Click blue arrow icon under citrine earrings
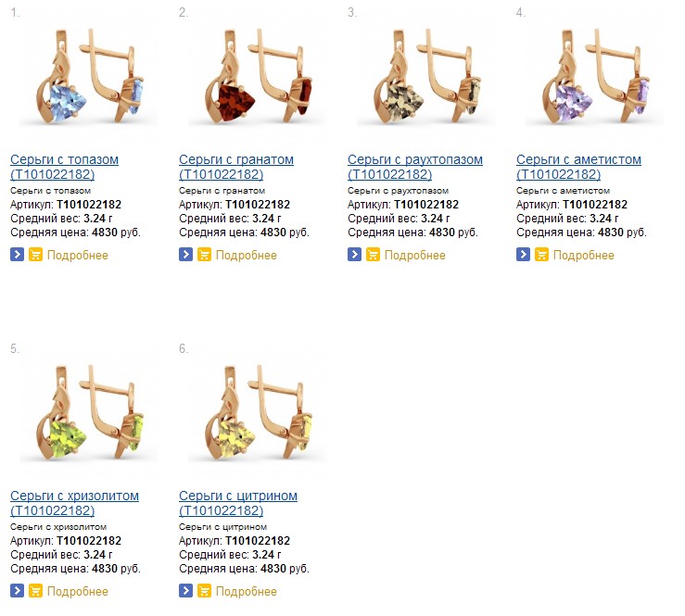The image size is (685, 616). [185, 590]
